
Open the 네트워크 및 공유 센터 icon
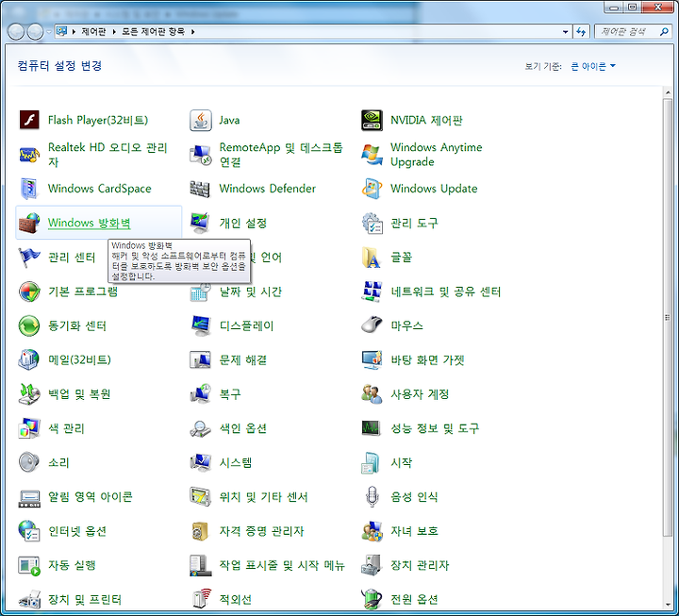tap(372, 291)
